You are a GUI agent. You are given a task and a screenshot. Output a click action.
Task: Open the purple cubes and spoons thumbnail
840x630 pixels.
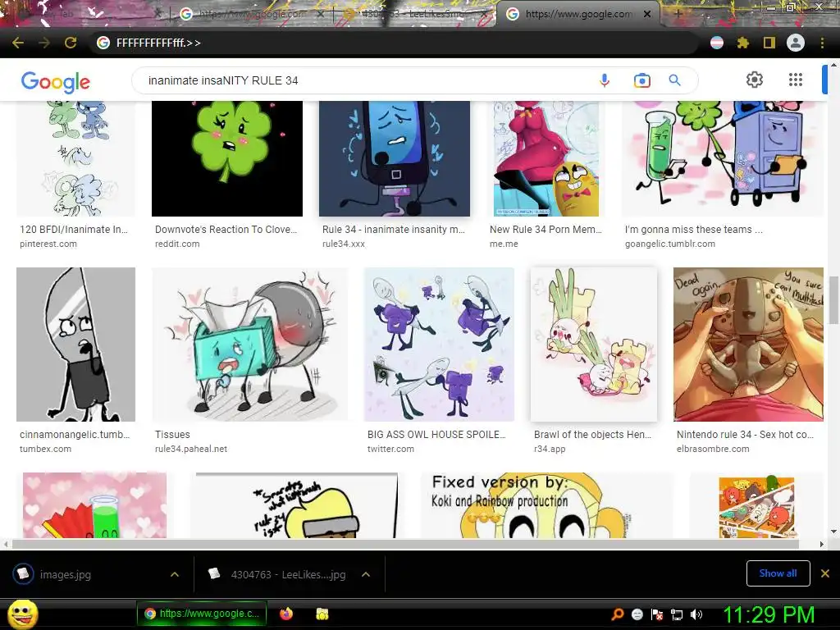[440, 345]
